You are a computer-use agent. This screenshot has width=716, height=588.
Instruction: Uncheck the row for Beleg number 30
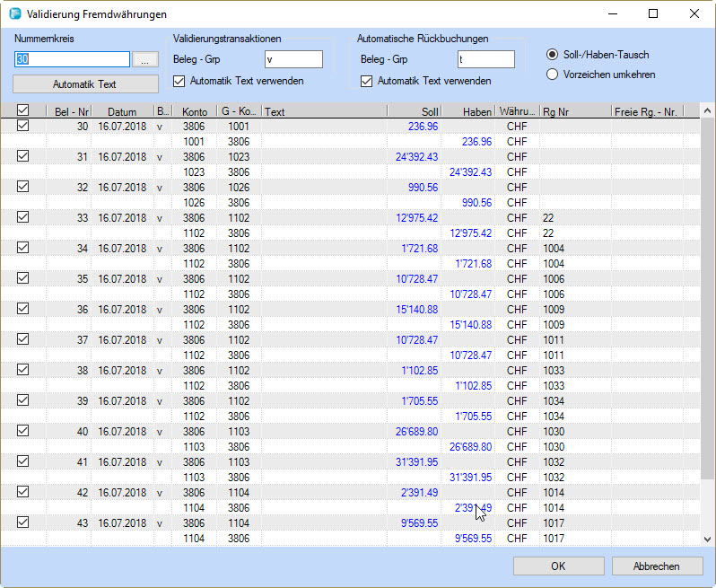pyautogui.click(x=23, y=127)
